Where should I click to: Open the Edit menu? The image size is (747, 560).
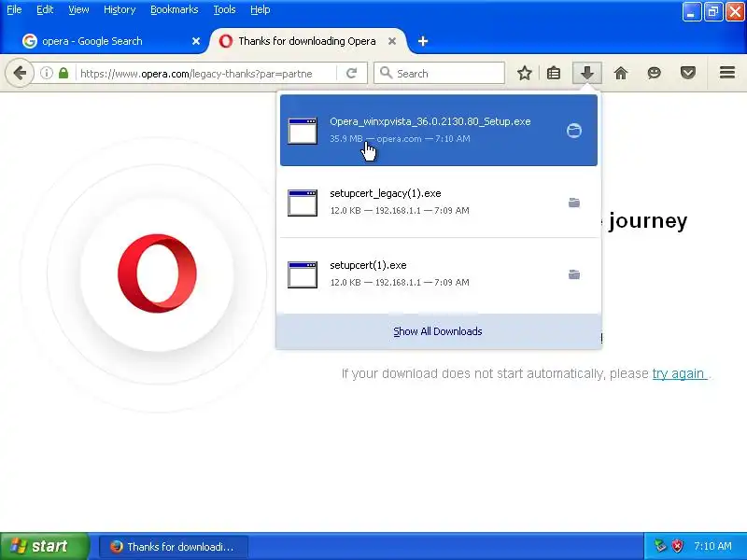pyautogui.click(x=45, y=9)
